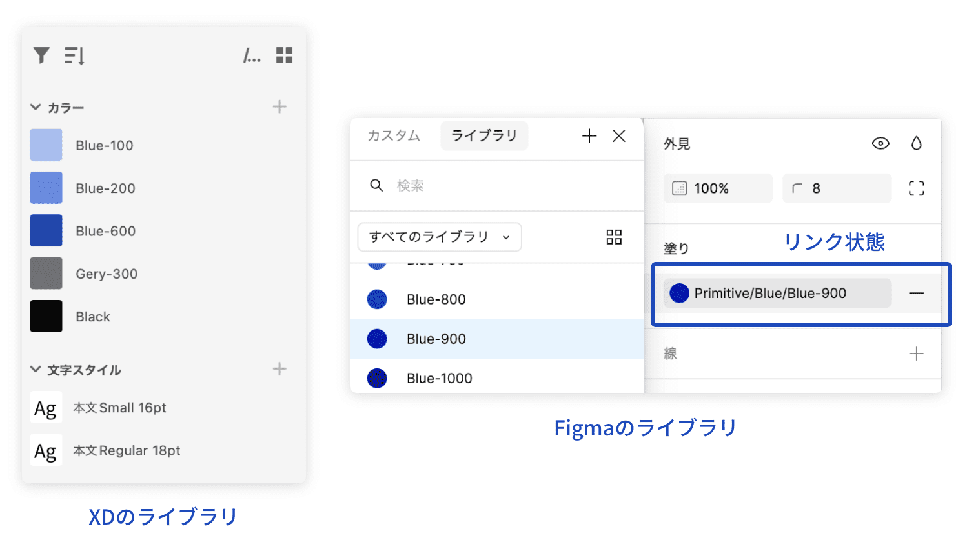Remove fill with the minus button

[916, 293]
